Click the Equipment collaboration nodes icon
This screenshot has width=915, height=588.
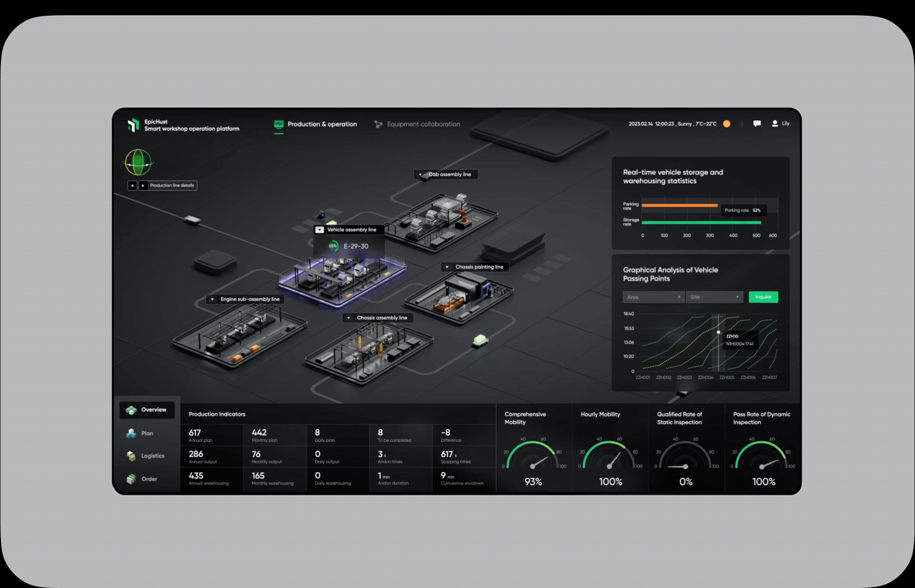tap(378, 124)
